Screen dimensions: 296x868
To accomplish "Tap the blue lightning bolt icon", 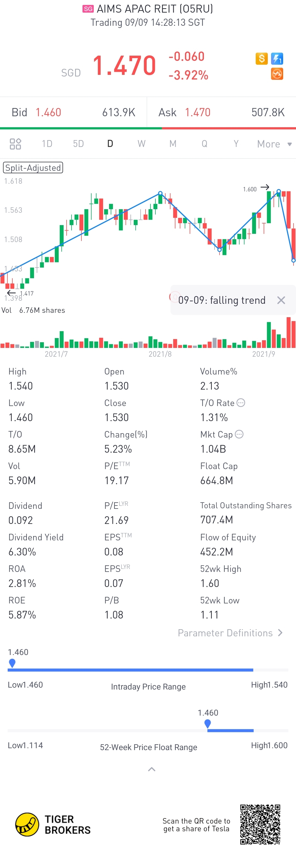I will 277,59.
